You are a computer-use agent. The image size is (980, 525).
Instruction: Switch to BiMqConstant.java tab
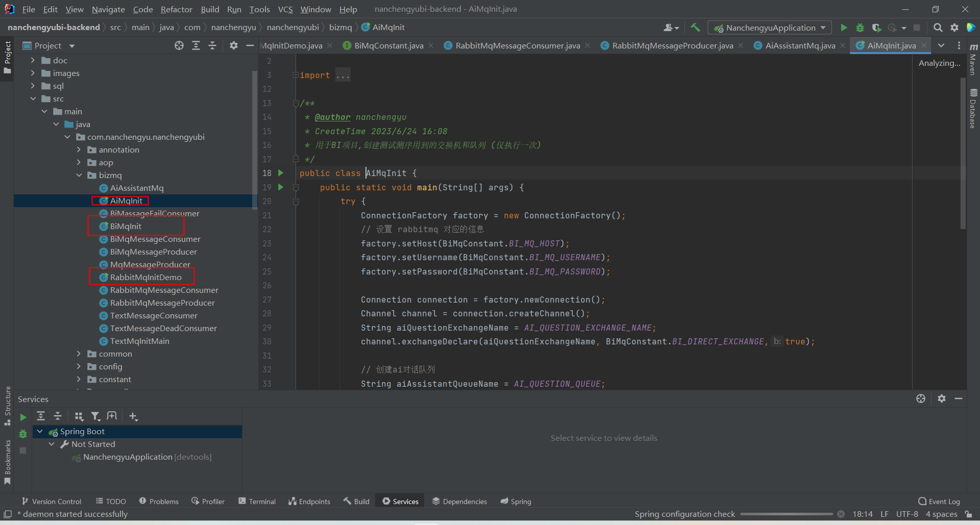pyautogui.click(x=388, y=45)
